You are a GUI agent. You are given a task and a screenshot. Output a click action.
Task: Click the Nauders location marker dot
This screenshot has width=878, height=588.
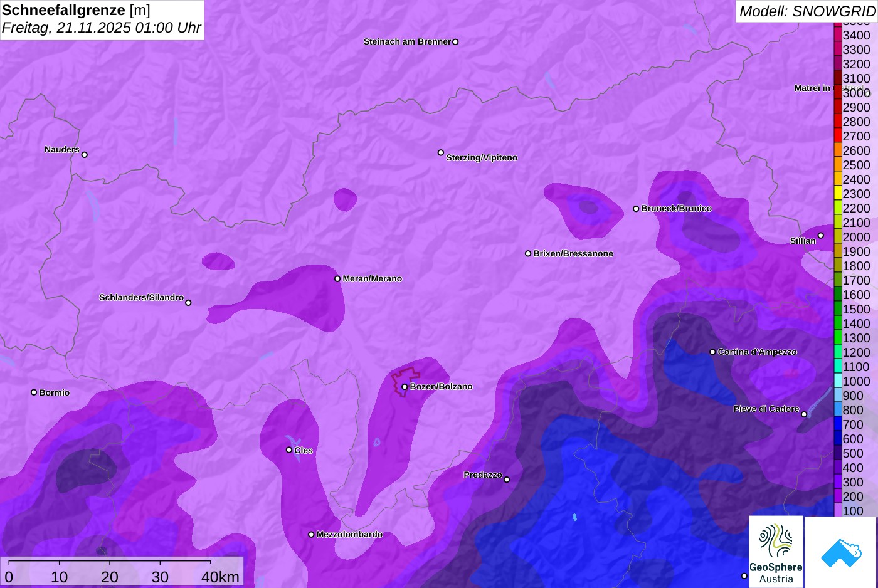click(x=85, y=154)
